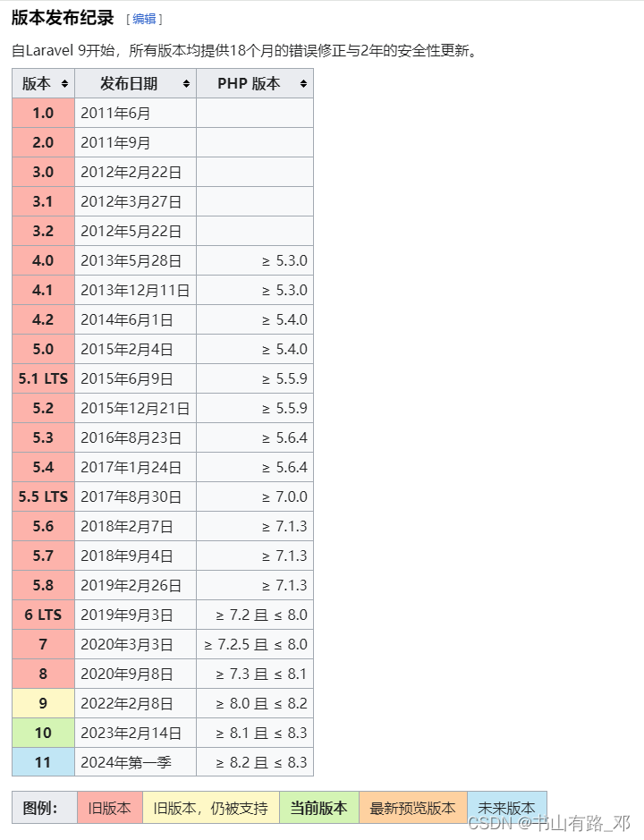Click version cell 4.1
This screenshot has width=644, height=840.
coord(44,290)
